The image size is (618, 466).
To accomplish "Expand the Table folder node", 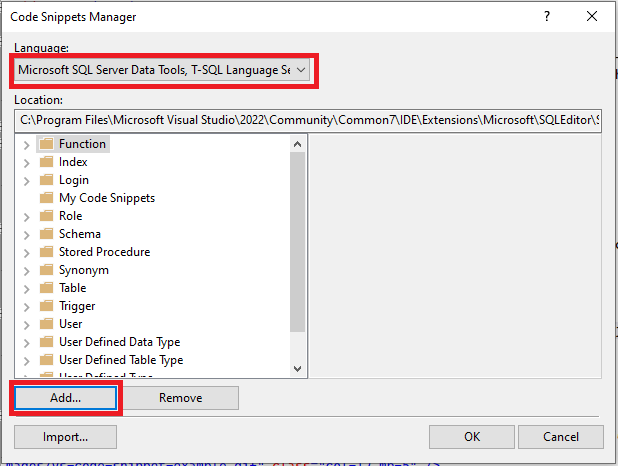I will pyautogui.click(x=26, y=289).
